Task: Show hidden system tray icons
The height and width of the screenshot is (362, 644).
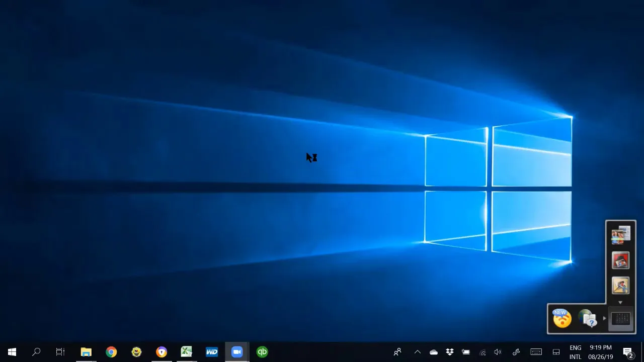Action: [x=417, y=352]
